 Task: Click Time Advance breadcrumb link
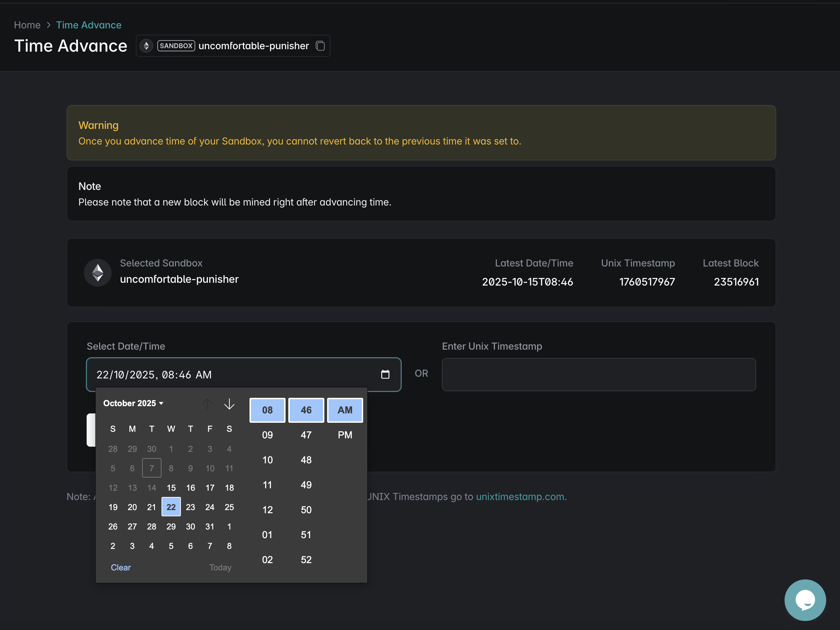(88, 25)
